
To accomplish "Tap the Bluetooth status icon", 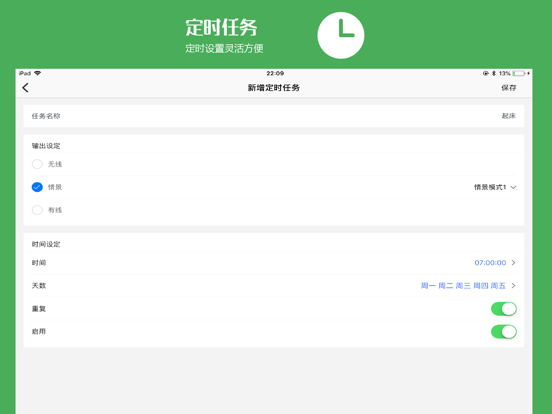I will [494, 73].
